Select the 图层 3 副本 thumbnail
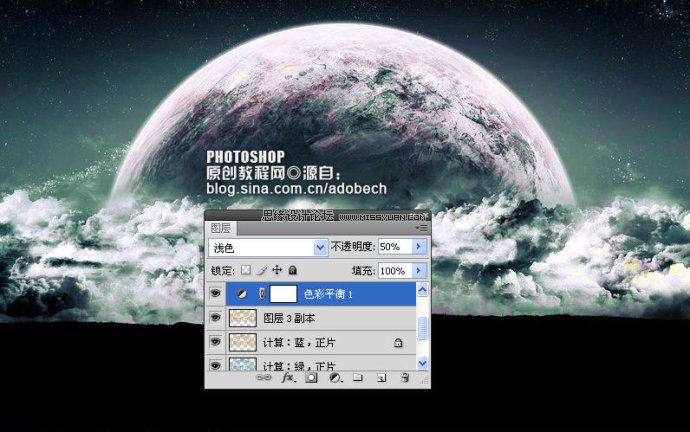The width and height of the screenshot is (690, 432). click(242, 318)
